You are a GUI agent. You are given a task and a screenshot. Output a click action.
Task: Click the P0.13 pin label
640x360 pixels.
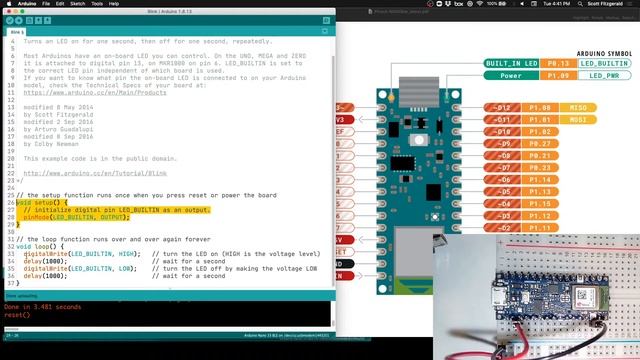coord(558,63)
